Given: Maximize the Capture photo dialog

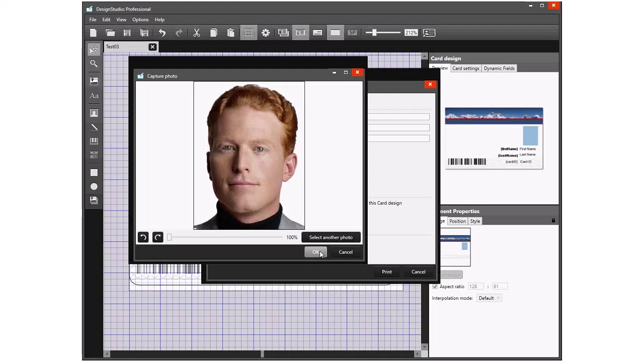Looking at the screenshot, I should point(346,72).
